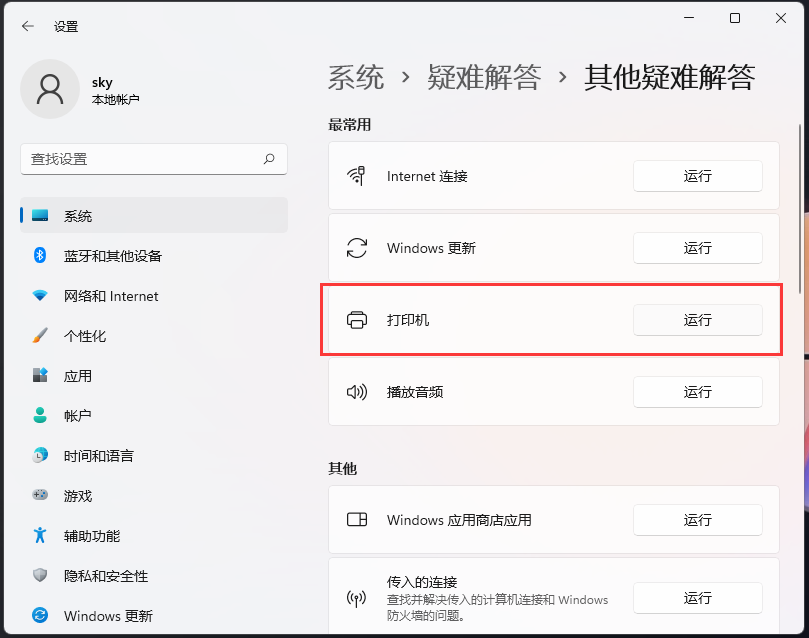Click the accessibility figure icon for 辅助功能
The image size is (809, 638).
(x=40, y=535)
